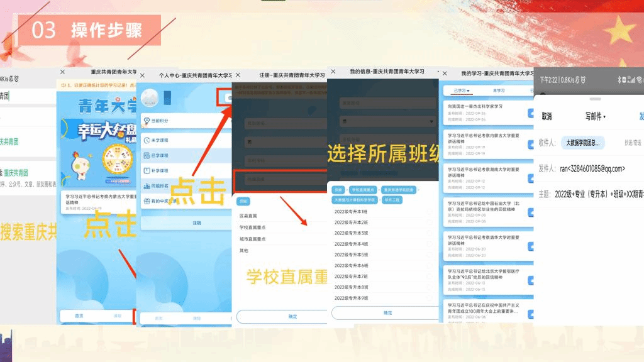Switch to the 未学习 tab
This screenshot has height=362, width=644.
tap(499, 91)
